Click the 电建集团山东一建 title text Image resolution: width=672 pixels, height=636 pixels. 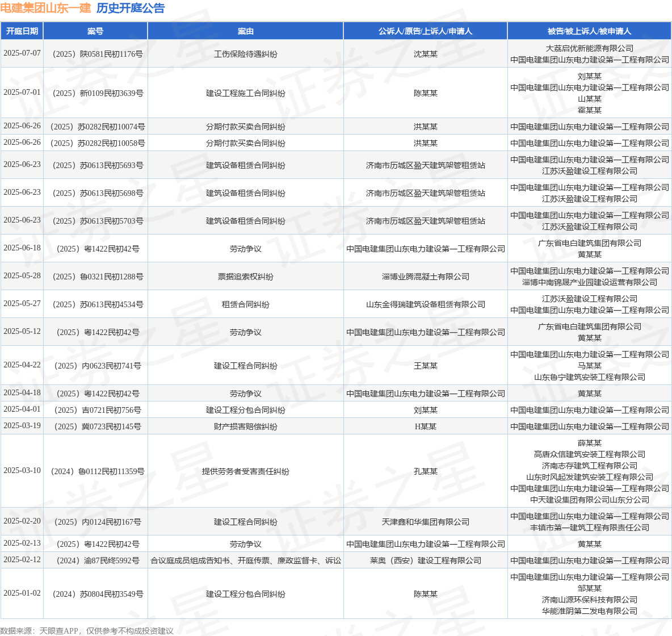click(x=45, y=8)
